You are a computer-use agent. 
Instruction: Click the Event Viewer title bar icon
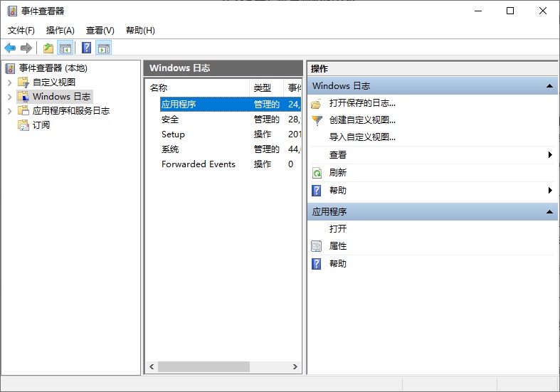pos(12,11)
